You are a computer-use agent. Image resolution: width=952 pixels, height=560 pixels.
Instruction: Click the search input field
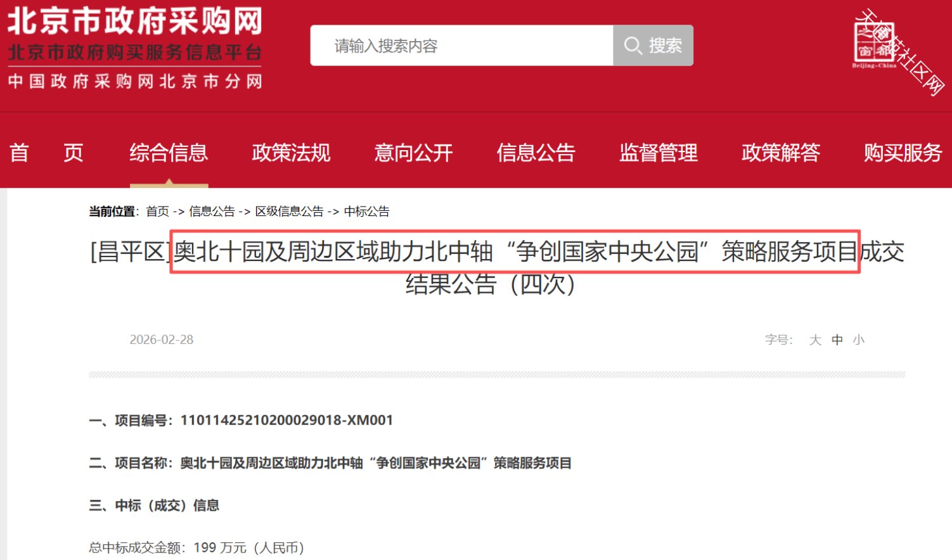(x=456, y=45)
